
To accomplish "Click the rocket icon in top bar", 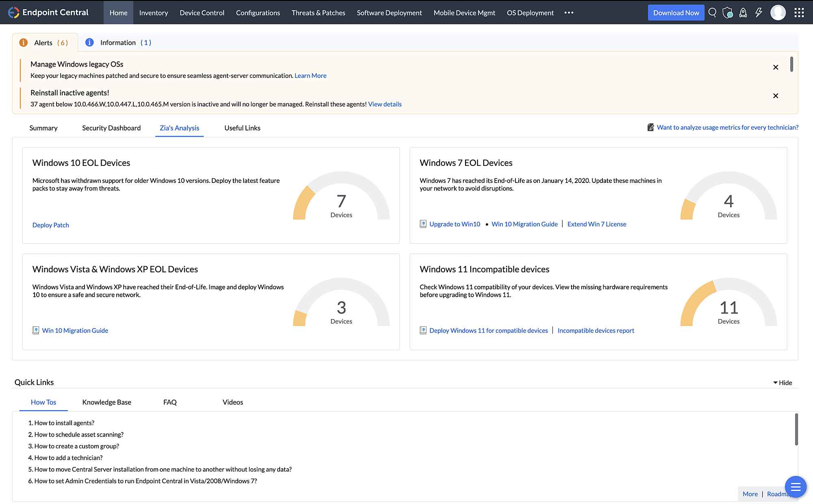I will coord(743,13).
